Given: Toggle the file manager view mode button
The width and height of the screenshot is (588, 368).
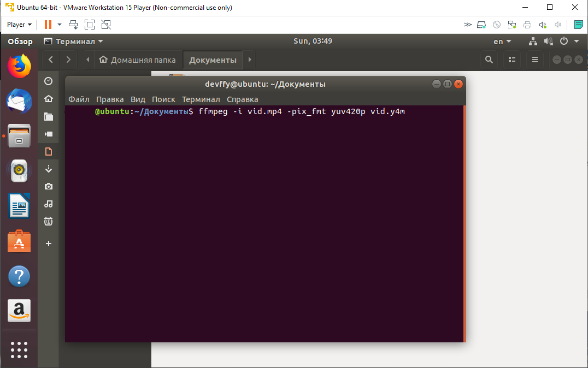Looking at the screenshot, I should coord(512,60).
